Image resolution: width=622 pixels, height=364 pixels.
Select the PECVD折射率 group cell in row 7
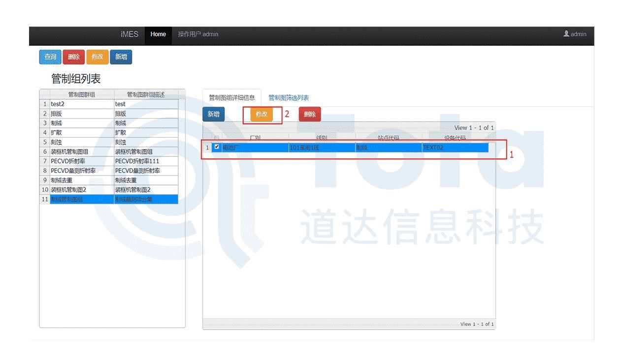coord(82,161)
